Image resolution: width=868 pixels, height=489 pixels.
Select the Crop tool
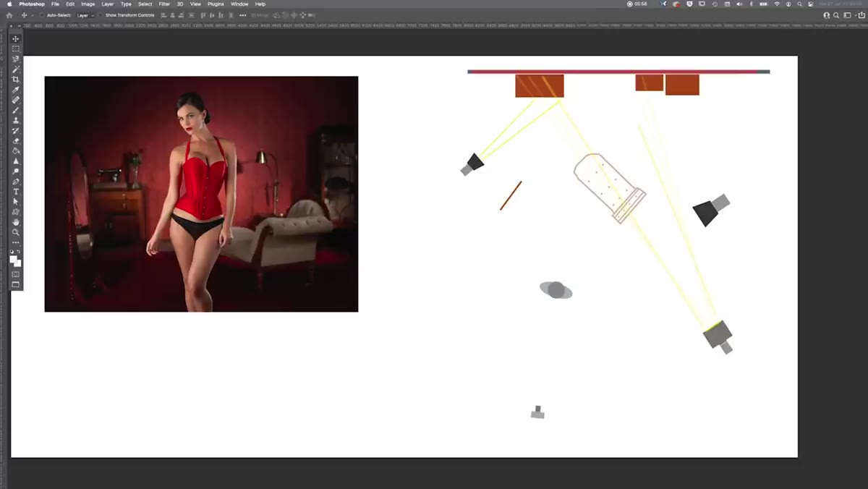(x=16, y=79)
